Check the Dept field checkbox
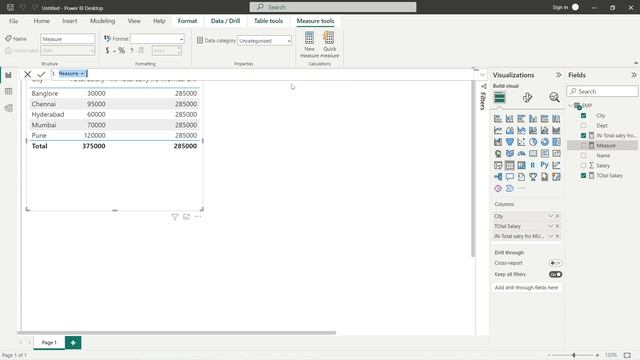The image size is (640, 360). tap(583, 125)
